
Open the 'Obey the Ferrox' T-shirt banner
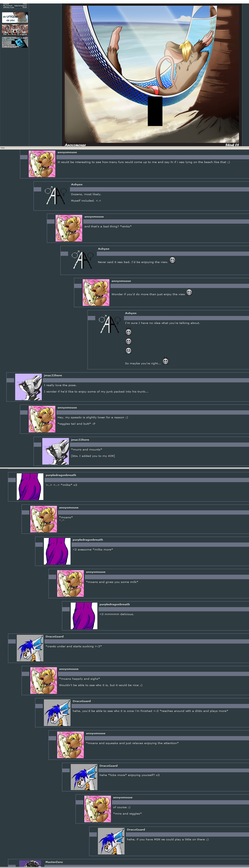tap(15, 42)
